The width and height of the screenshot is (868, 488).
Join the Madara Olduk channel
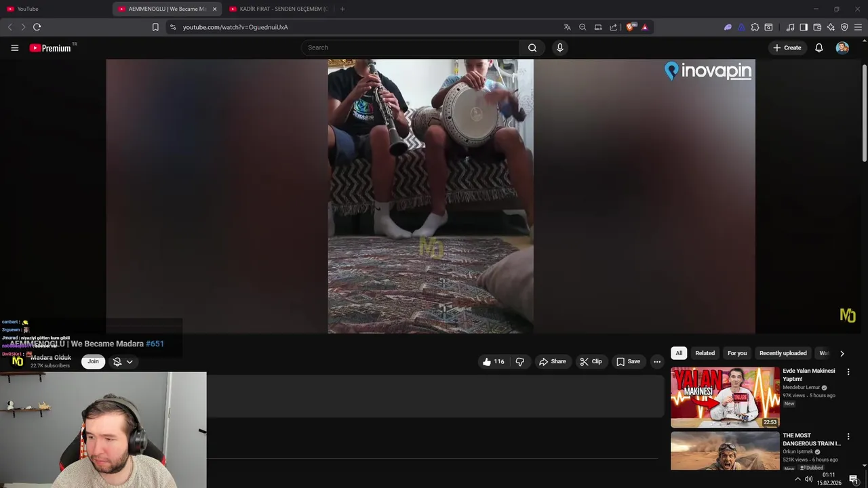click(x=93, y=361)
